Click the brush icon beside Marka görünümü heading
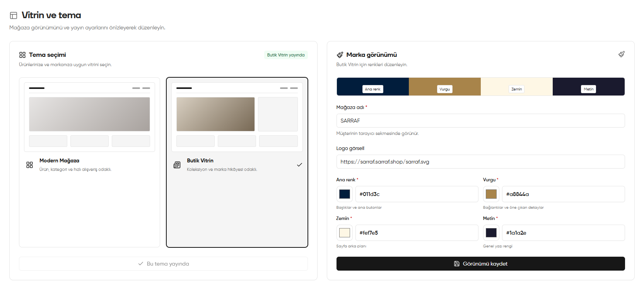644x288 pixels. (x=340, y=55)
